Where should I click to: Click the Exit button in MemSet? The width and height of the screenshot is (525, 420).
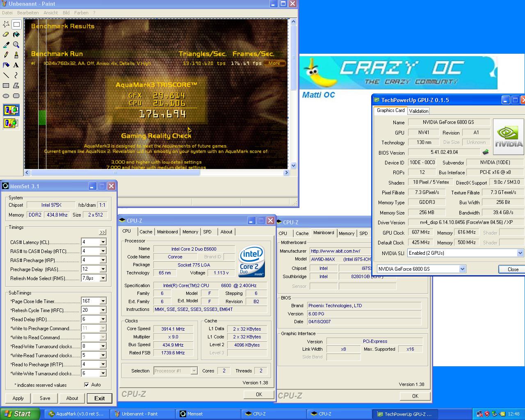[x=100, y=398]
